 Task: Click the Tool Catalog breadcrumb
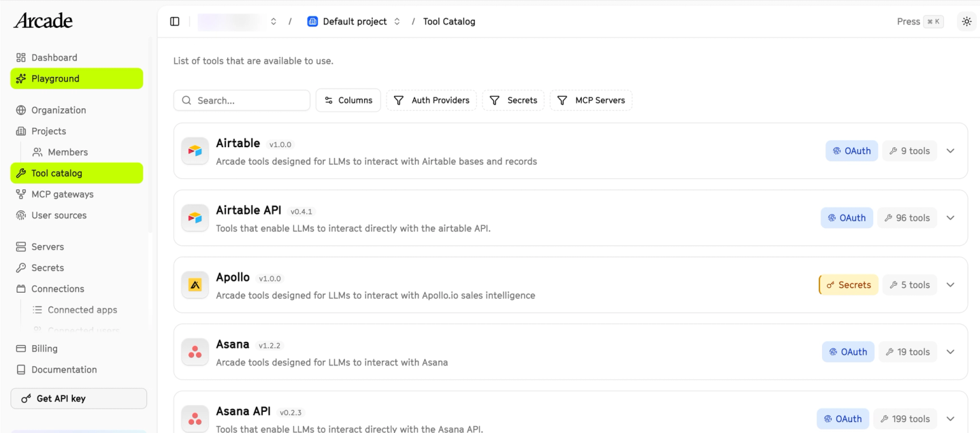(449, 22)
